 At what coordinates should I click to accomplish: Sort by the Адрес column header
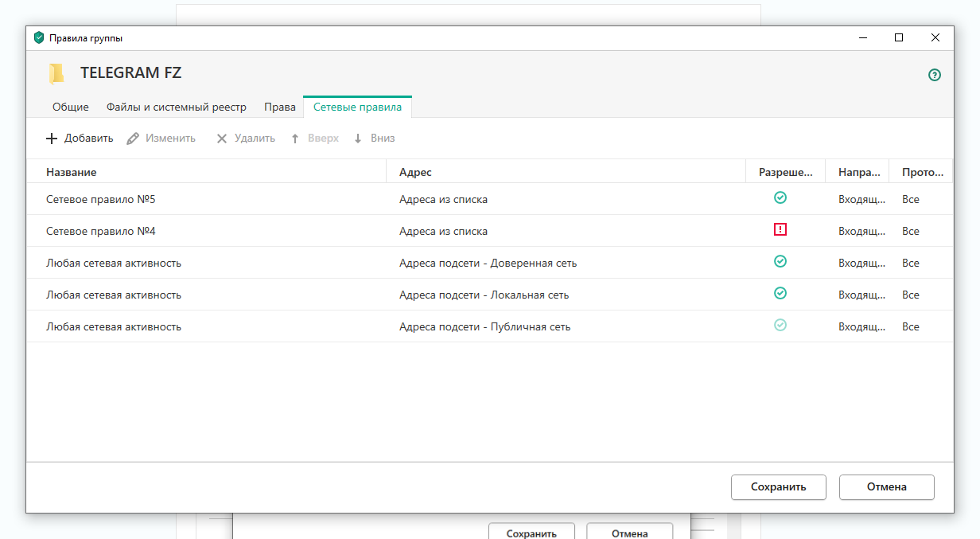566,172
